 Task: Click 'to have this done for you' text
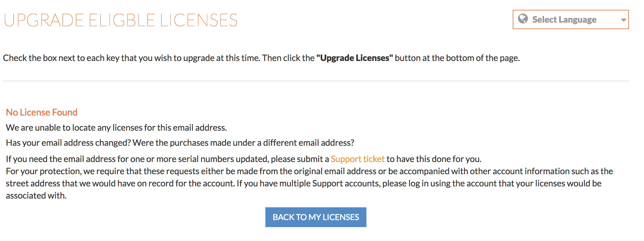click(434, 159)
